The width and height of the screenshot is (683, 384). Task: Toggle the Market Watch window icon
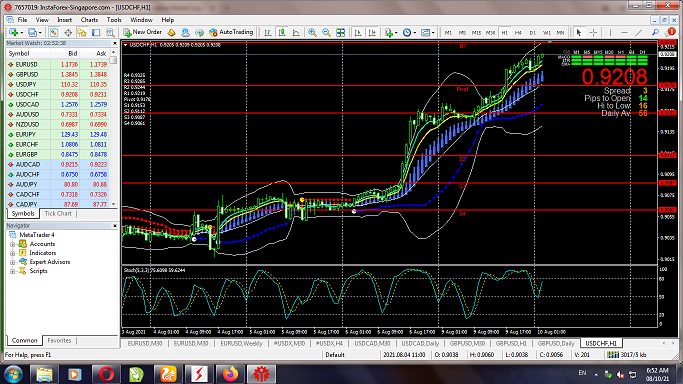(54, 32)
